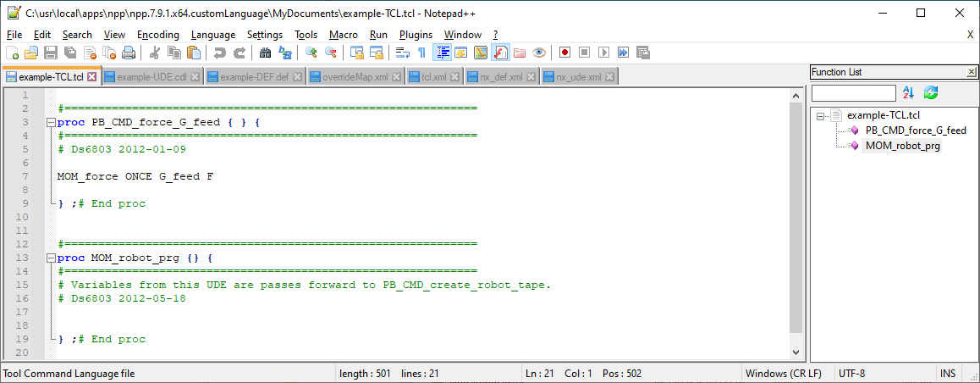Open Folder as Workspace toolbar icon
This screenshot has height=383, width=980.
(x=519, y=53)
